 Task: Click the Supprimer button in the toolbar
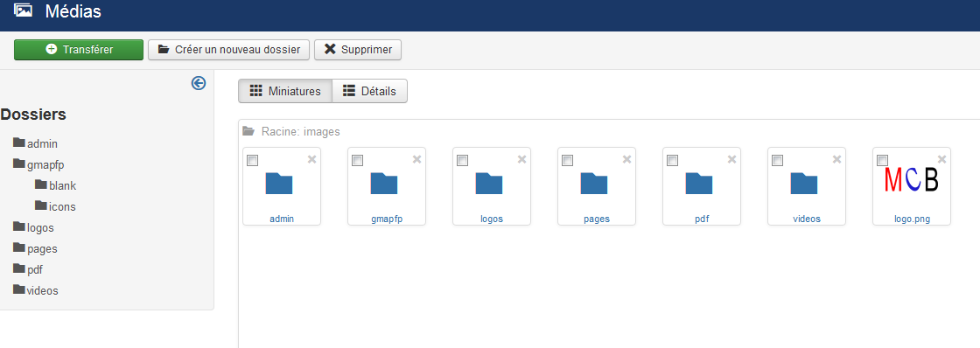(358, 50)
